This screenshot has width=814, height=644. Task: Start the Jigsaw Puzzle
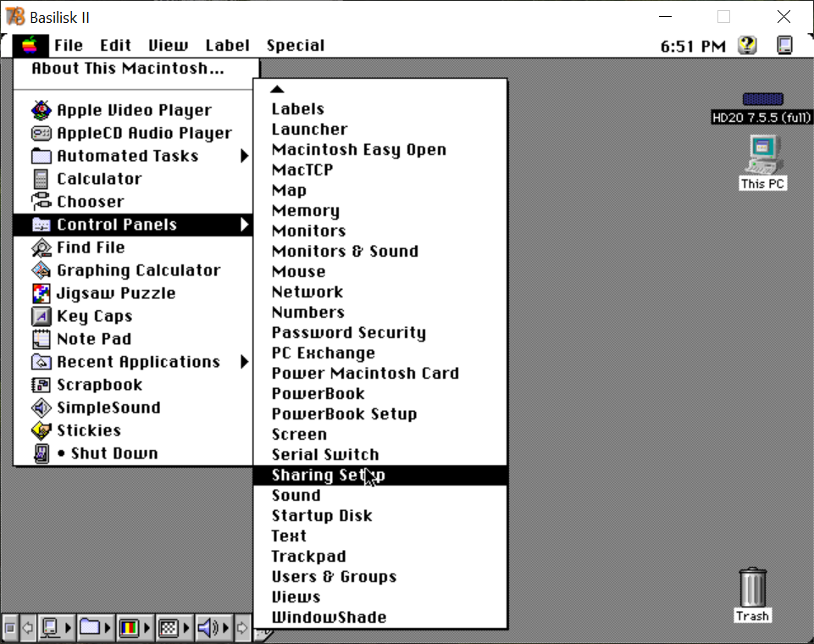[x=133, y=293]
